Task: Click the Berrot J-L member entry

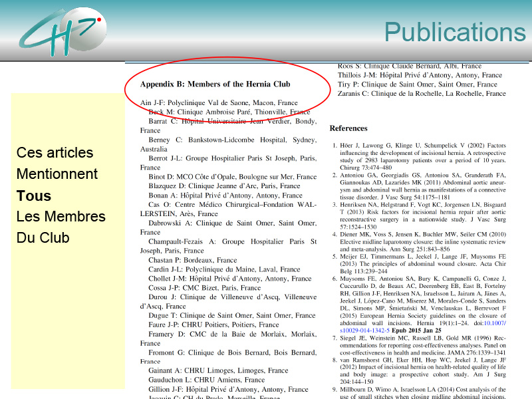Action: coord(228,163)
